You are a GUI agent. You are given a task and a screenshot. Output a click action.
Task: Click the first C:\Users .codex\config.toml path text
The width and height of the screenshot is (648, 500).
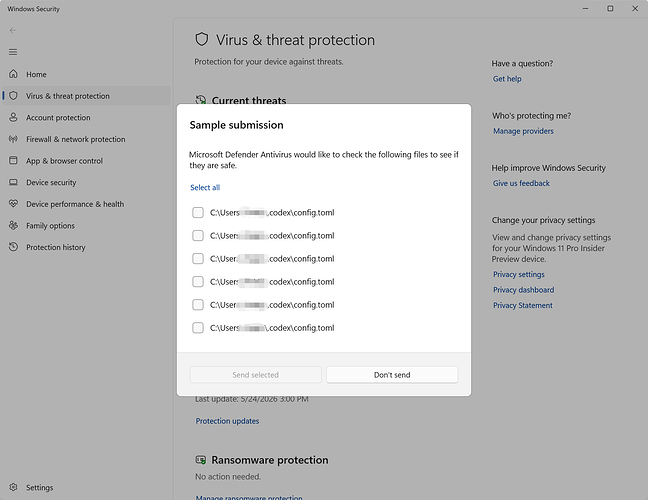[x=272, y=212]
